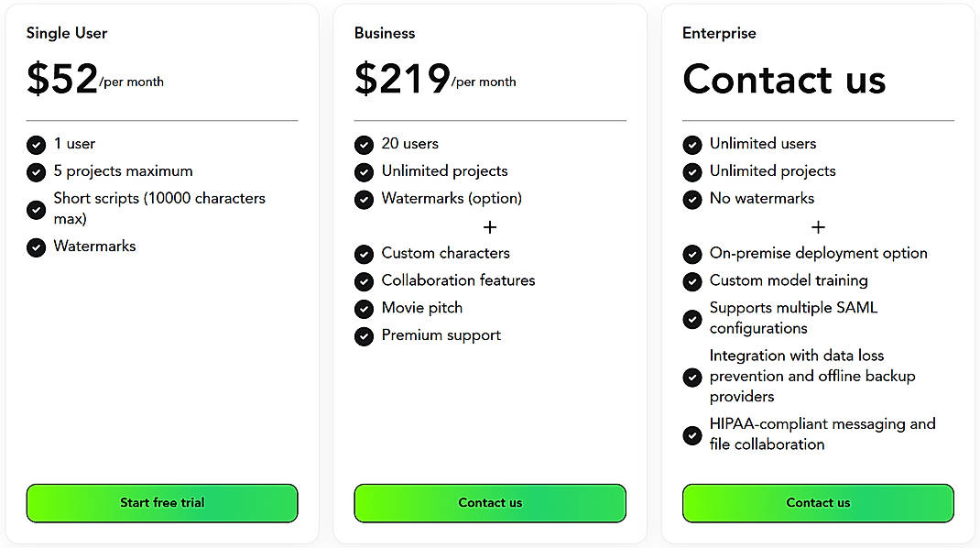Click the checkmark next to 'Custom model training'

692,281
